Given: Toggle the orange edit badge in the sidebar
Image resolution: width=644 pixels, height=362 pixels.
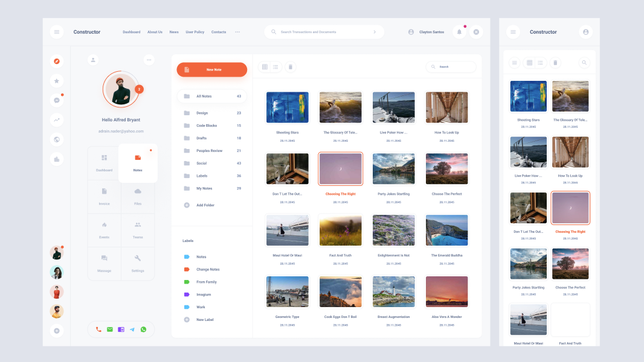Looking at the screenshot, I should (56, 60).
